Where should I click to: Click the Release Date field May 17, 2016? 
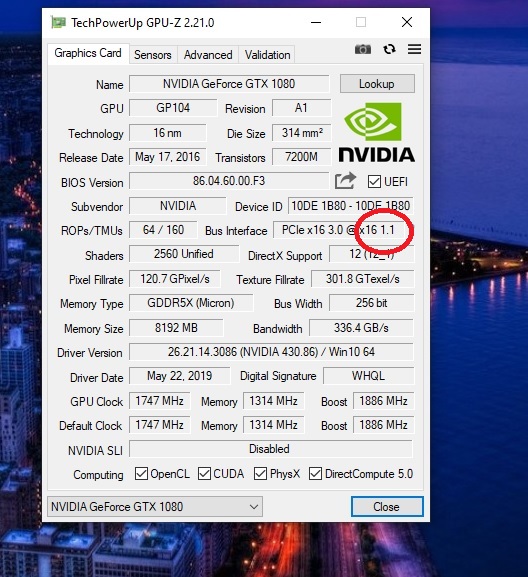(x=167, y=157)
